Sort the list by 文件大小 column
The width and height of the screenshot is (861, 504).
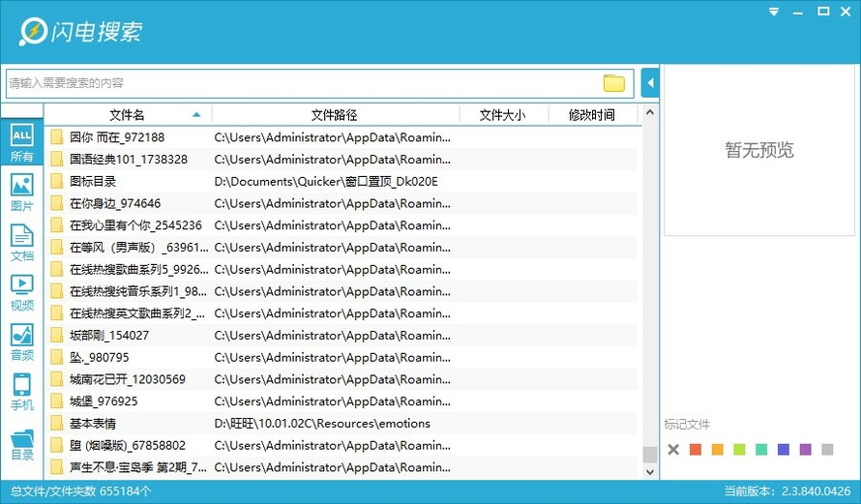click(502, 115)
